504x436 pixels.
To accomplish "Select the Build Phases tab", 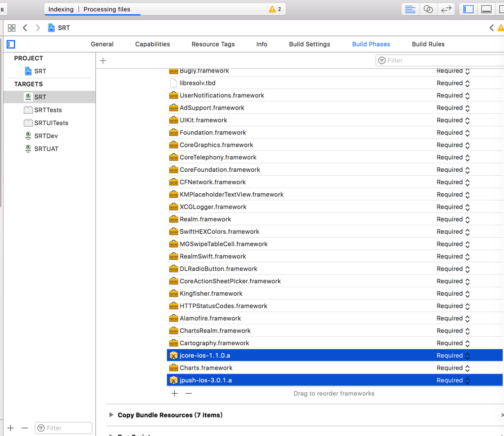I will click(371, 45).
